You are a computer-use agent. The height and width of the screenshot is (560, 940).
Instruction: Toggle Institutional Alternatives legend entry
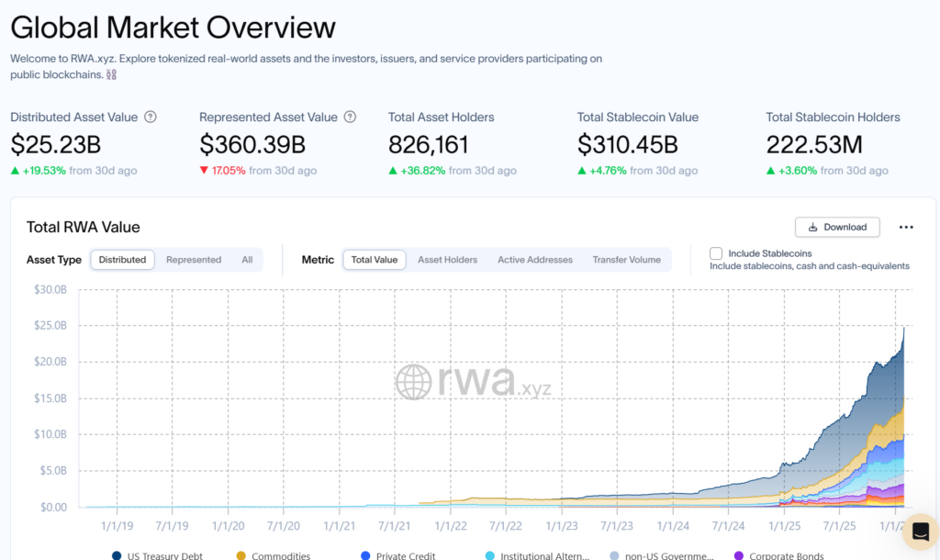tap(534, 555)
